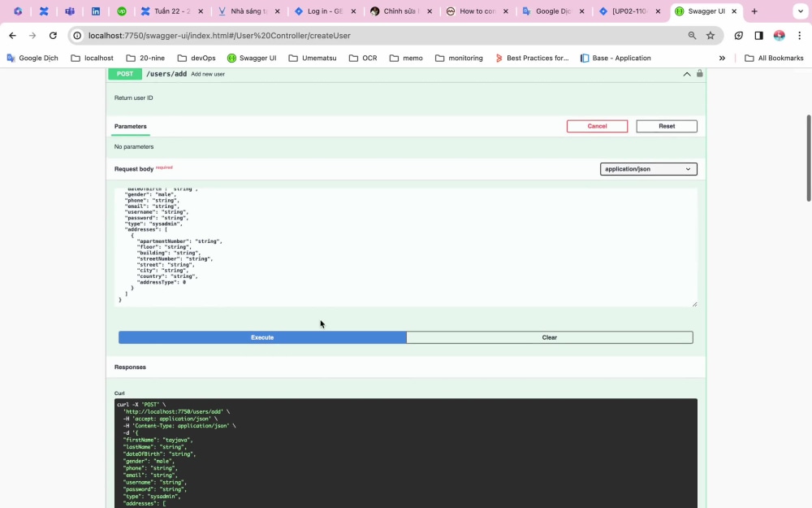Click the 'Request body' label
Image resolution: width=812 pixels, height=508 pixels.
[134, 169]
